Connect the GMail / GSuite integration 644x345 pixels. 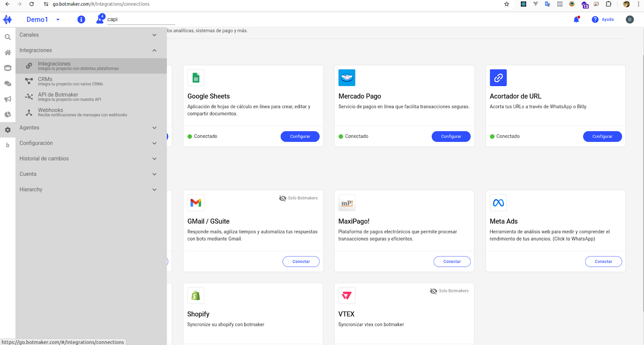[301, 261]
